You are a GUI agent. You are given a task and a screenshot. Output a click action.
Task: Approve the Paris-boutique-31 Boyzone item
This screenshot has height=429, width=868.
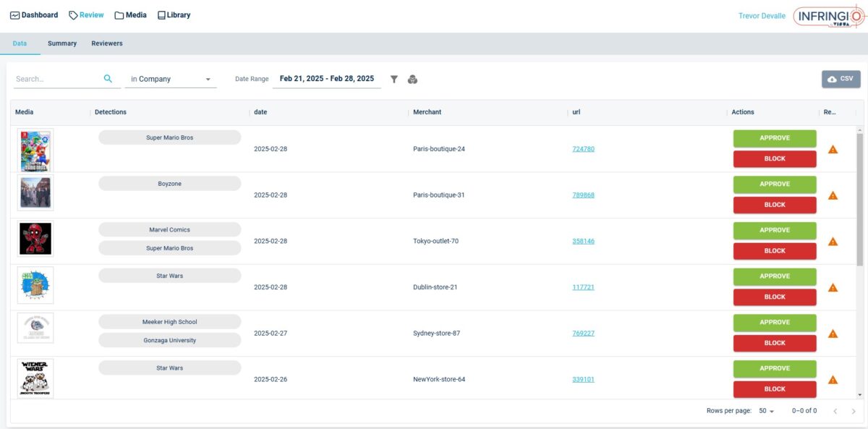pos(775,184)
